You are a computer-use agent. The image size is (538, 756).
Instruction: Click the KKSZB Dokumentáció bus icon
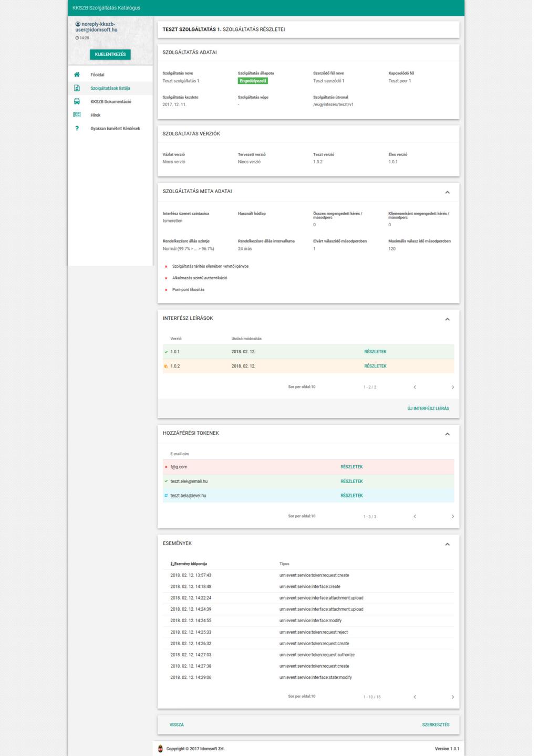tap(77, 101)
